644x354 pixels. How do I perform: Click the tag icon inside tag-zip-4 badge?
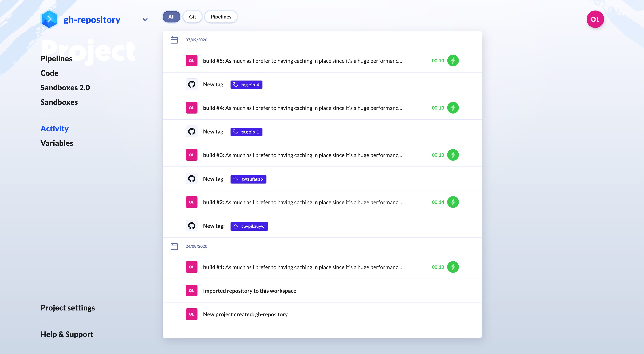click(235, 85)
